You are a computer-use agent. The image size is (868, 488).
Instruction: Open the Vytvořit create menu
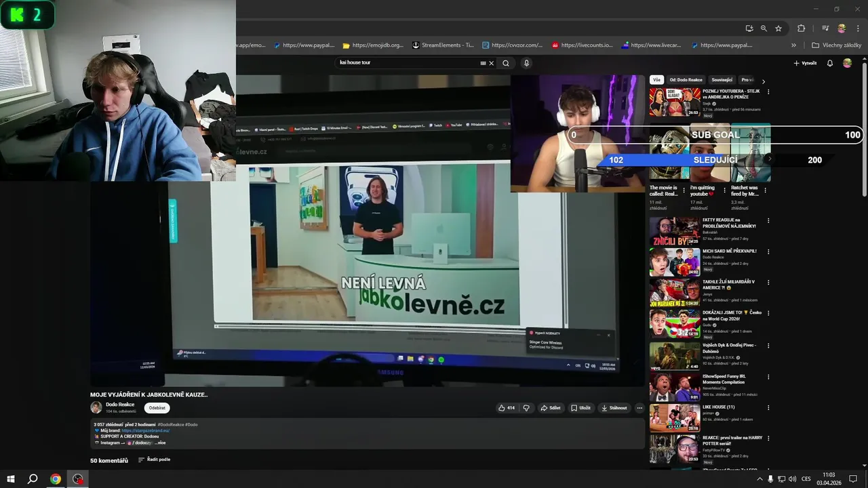click(805, 63)
